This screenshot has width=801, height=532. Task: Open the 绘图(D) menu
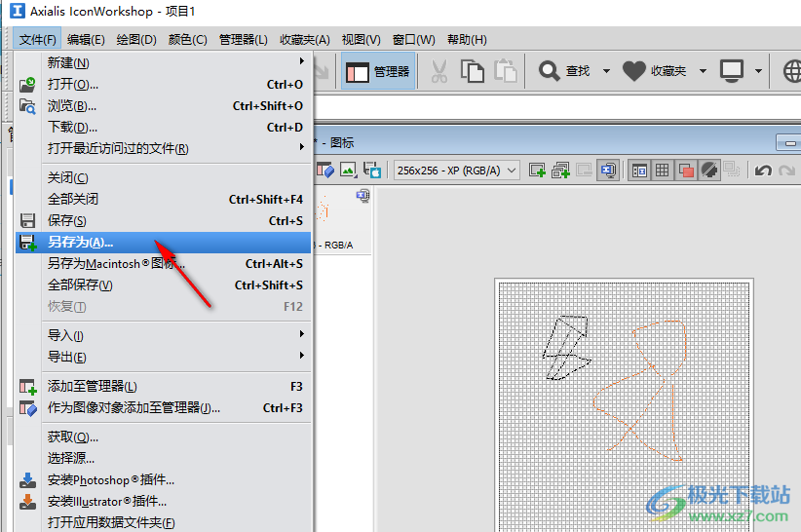[136, 40]
